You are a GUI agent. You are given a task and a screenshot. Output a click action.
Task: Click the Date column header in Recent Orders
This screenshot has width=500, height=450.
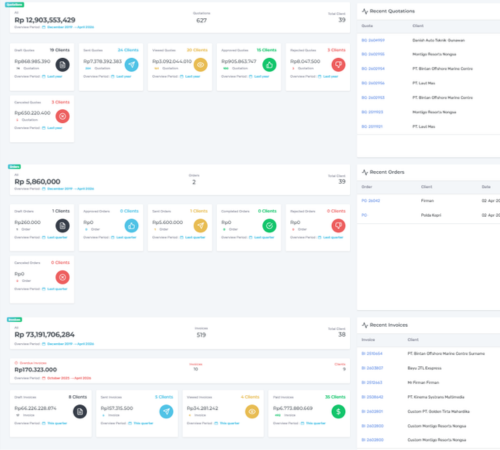point(486,187)
